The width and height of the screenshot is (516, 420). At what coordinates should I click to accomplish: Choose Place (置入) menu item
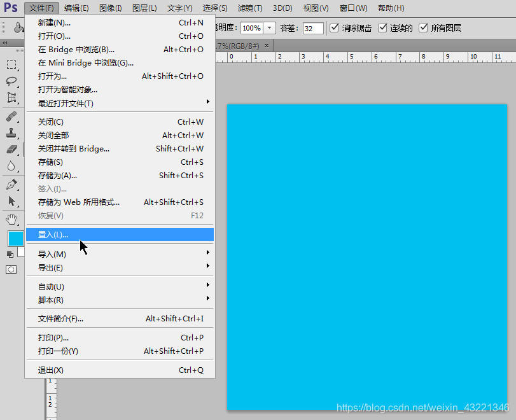pyautogui.click(x=120, y=235)
